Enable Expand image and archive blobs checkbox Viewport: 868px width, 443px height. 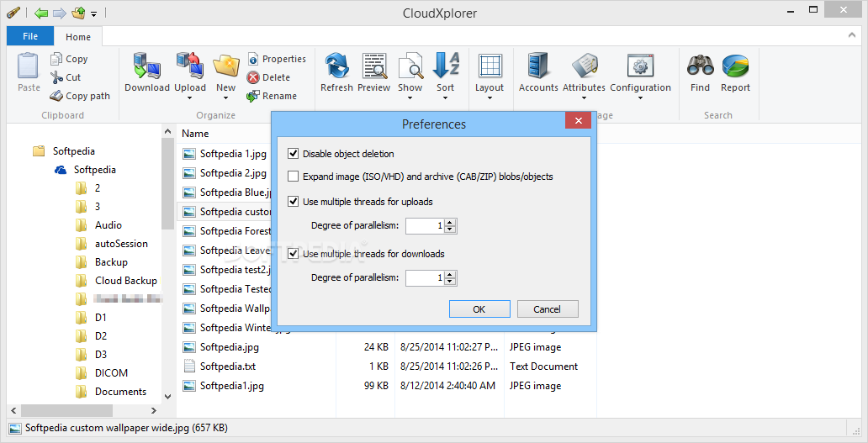pos(294,177)
